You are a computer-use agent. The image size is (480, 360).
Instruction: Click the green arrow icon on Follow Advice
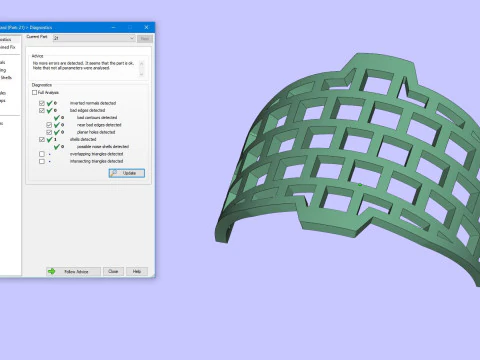pyautogui.click(x=52, y=271)
